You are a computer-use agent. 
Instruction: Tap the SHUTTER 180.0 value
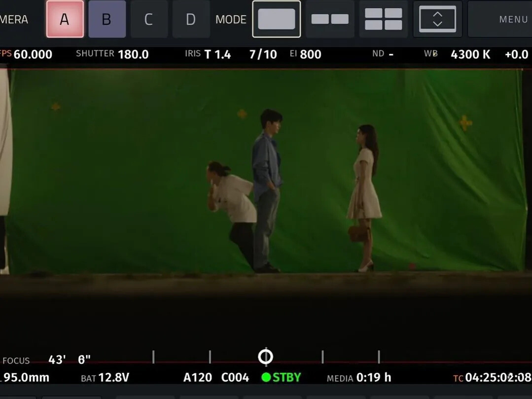pyautogui.click(x=112, y=54)
